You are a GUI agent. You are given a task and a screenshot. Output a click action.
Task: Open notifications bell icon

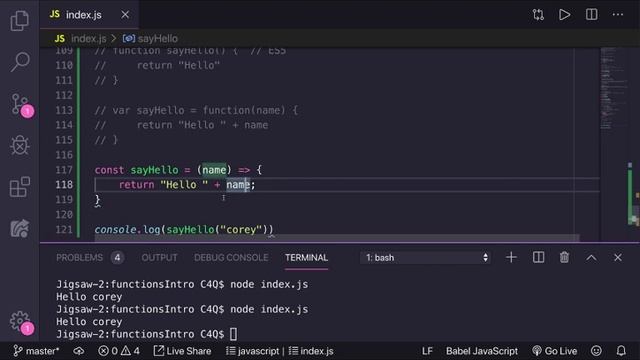(x=621, y=351)
